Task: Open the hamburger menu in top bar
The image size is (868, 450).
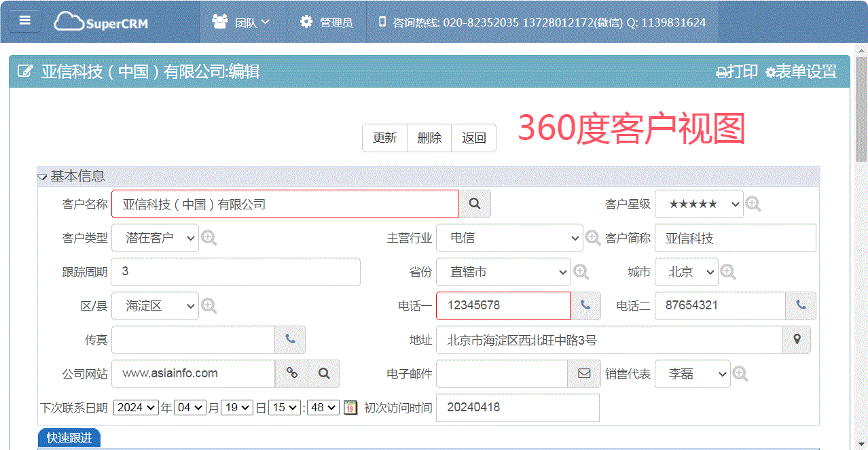Action: [25, 20]
